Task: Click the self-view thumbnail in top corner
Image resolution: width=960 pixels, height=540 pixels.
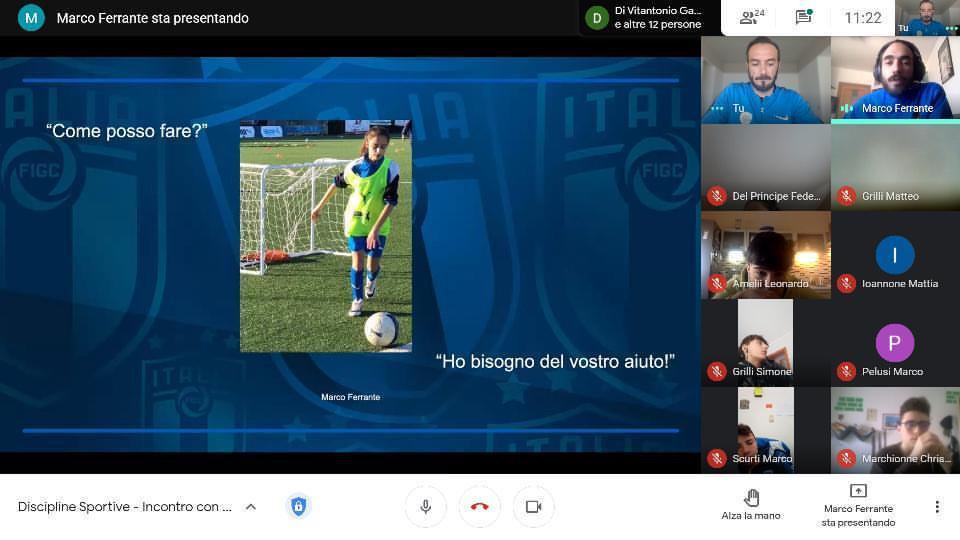Action: (926, 17)
